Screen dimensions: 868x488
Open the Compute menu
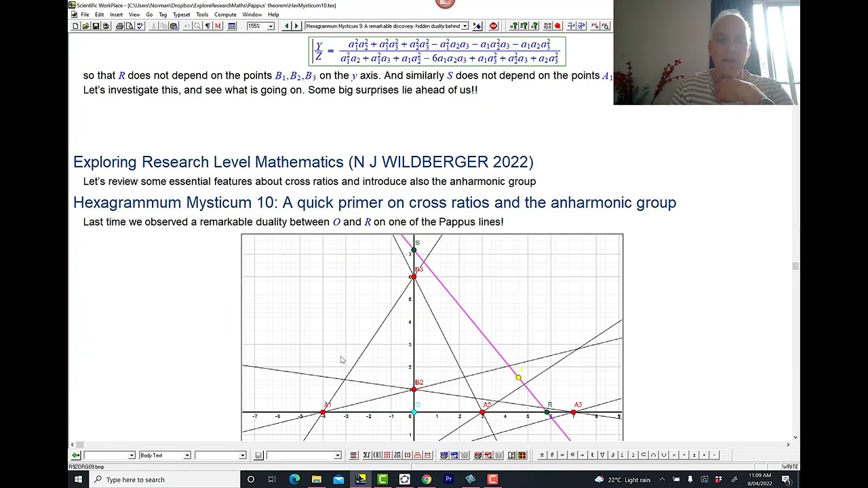point(225,15)
